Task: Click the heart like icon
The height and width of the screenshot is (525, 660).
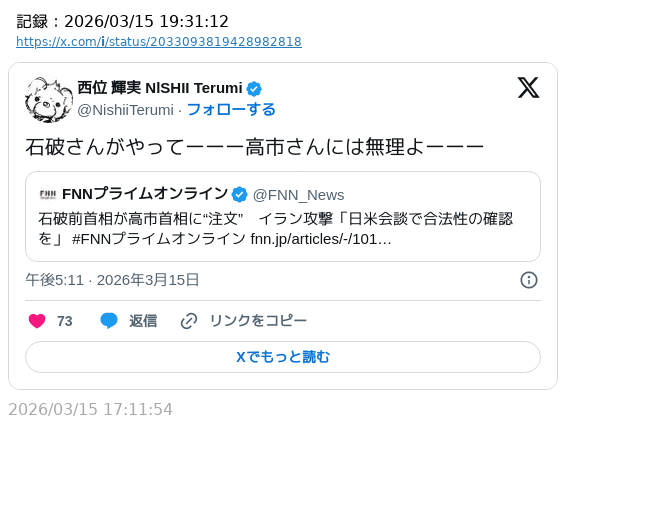Action: coord(37,321)
